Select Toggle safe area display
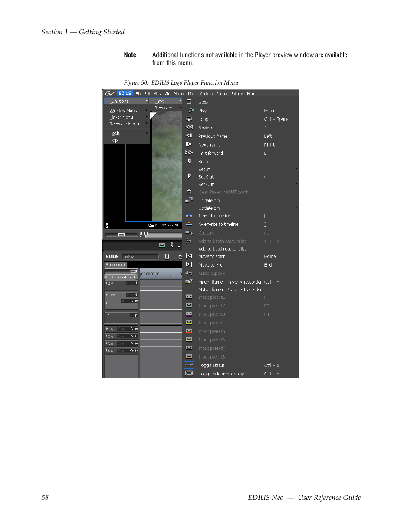Image resolution: width=414 pixels, height=532 pixels. [x=240, y=374]
